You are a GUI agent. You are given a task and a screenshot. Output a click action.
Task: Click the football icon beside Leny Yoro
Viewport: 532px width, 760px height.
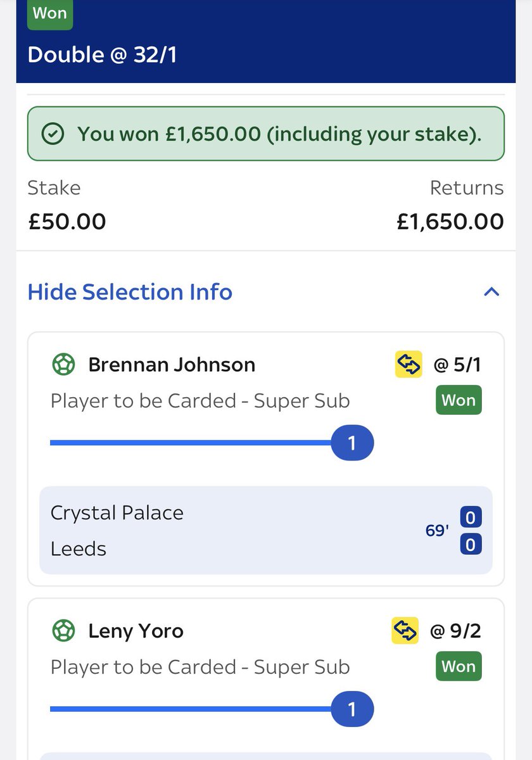click(63, 631)
